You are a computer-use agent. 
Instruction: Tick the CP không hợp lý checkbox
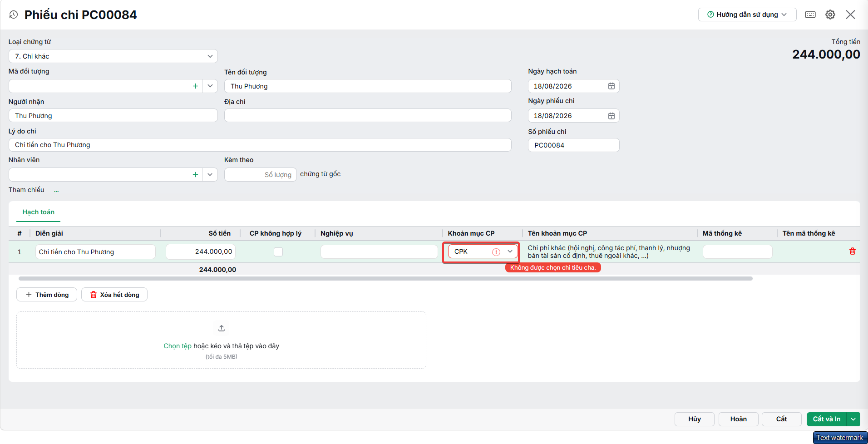click(278, 252)
